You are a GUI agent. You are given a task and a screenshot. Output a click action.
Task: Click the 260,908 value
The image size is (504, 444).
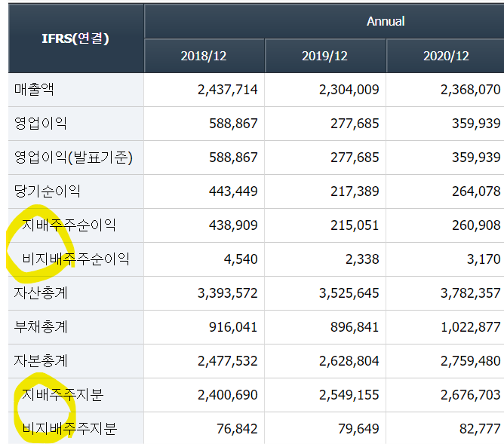[x=476, y=225]
